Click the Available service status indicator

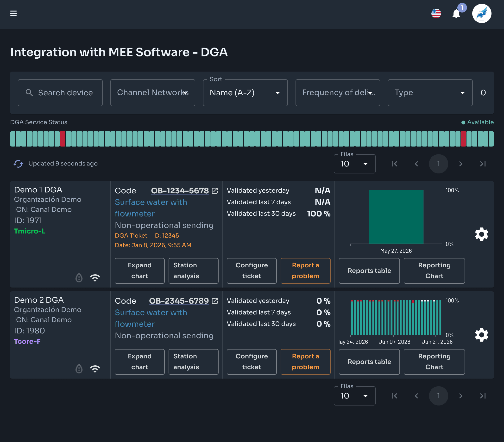coord(477,122)
